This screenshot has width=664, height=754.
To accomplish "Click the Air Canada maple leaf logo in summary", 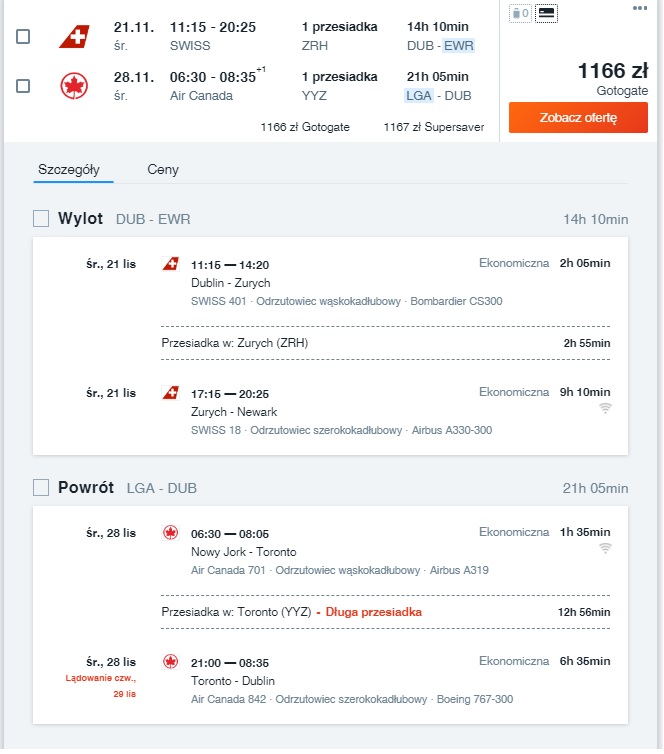I will 74,86.
